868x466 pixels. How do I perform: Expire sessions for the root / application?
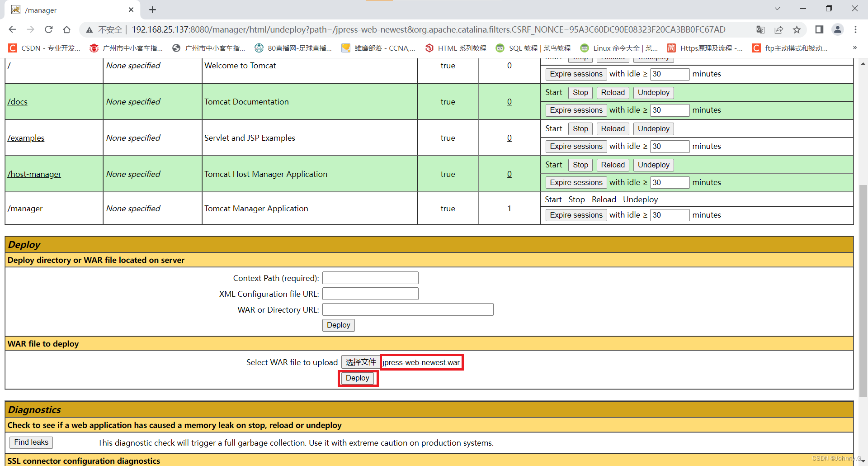(576, 74)
